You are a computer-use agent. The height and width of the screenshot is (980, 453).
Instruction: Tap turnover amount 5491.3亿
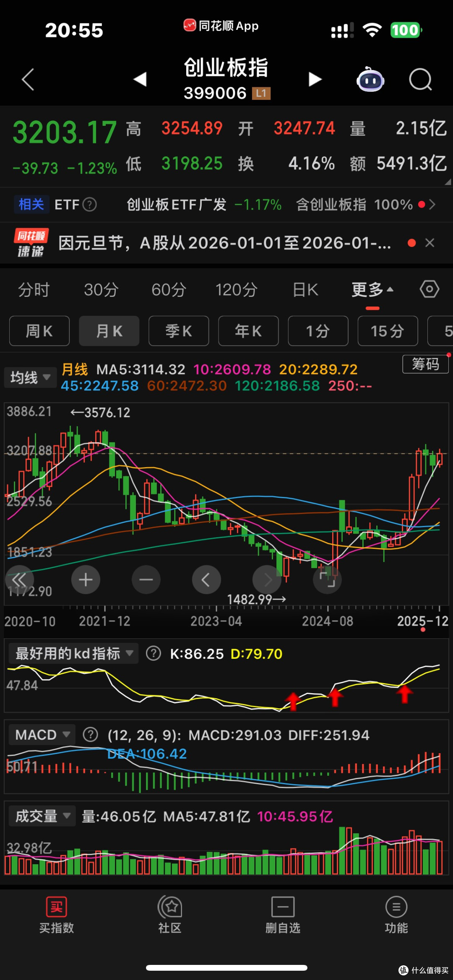pos(411,164)
